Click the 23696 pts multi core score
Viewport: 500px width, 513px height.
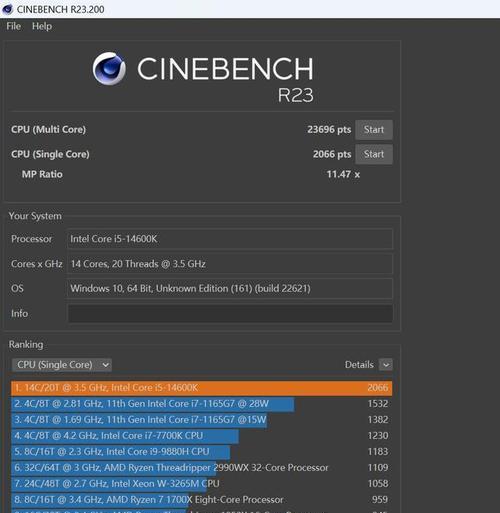click(329, 130)
